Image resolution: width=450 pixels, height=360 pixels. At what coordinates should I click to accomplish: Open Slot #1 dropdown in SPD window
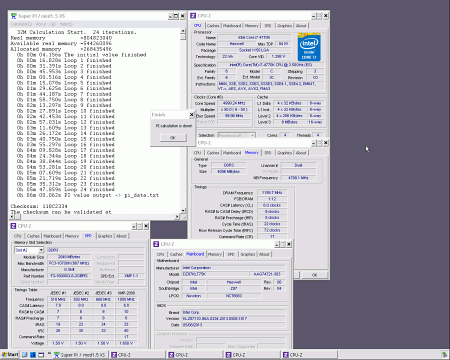[x=41, y=250]
